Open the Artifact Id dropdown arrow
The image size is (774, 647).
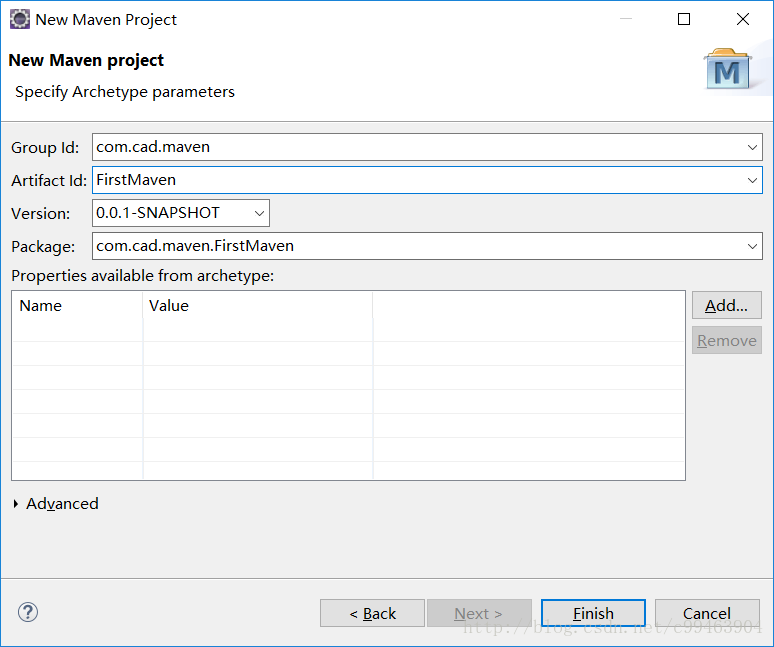click(752, 180)
